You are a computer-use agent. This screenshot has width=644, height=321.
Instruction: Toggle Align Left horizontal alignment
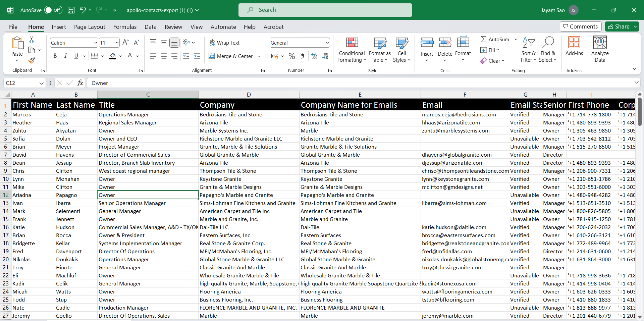tap(153, 56)
